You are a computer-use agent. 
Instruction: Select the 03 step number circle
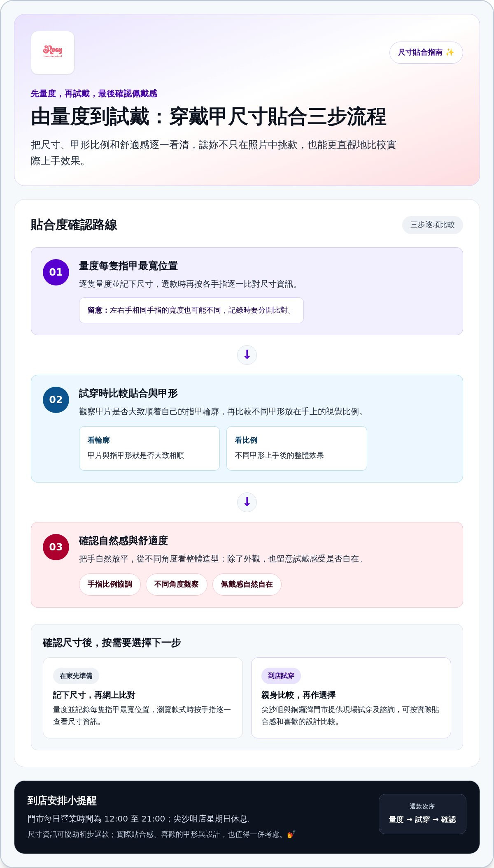(56, 547)
